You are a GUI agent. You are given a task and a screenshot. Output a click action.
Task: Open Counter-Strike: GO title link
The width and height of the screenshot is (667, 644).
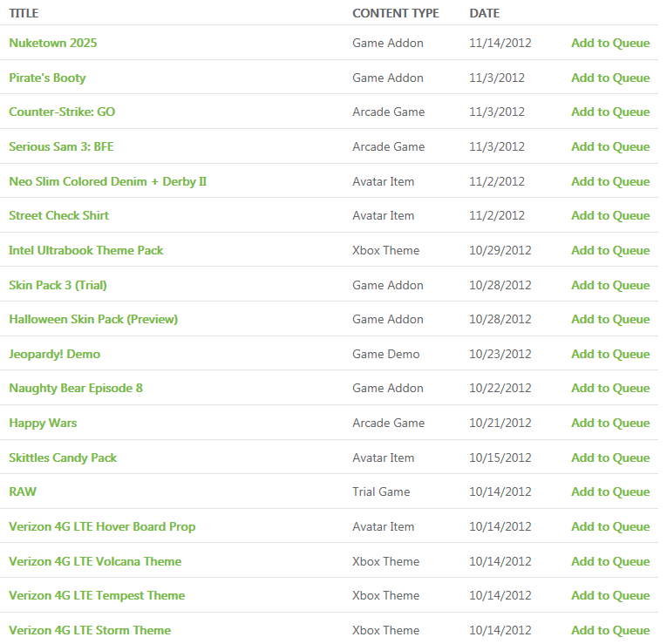(x=62, y=112)
